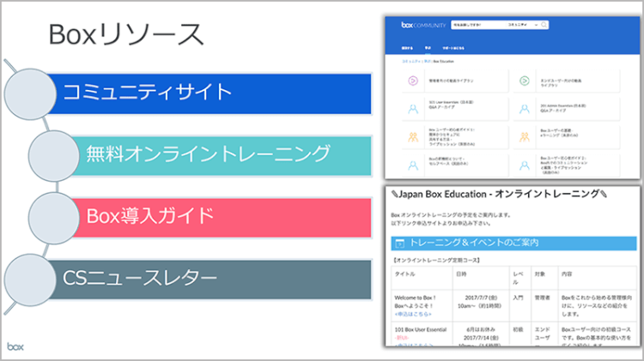The height and width of the screenshot is (361, 644).
Task: Click the Box logo at slide corner
Action: tap(15, 346)
